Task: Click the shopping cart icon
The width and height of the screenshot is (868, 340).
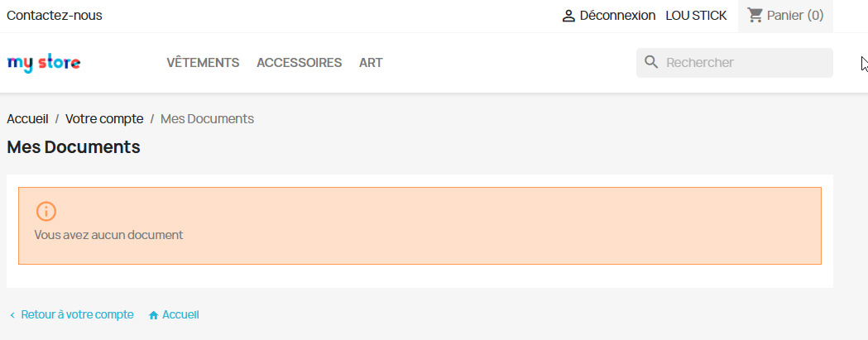Action: pyautogui.click(x=755, y=15)
